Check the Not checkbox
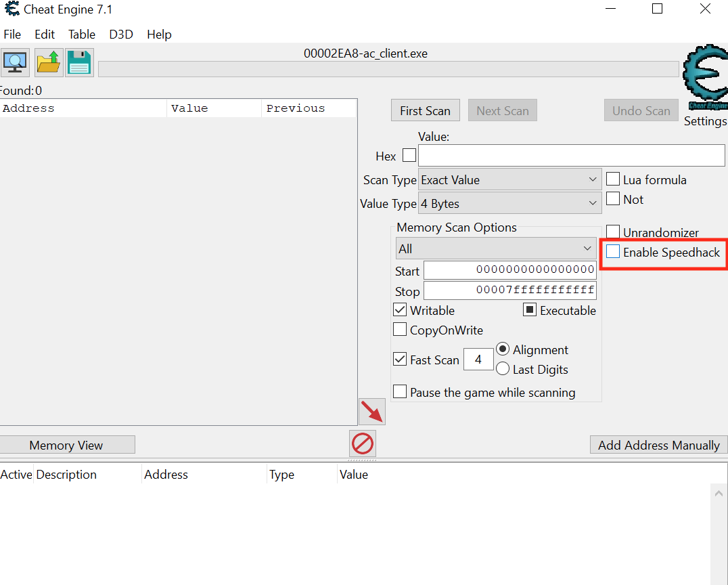This screenshot has height=585, width=728. point(613,198)
